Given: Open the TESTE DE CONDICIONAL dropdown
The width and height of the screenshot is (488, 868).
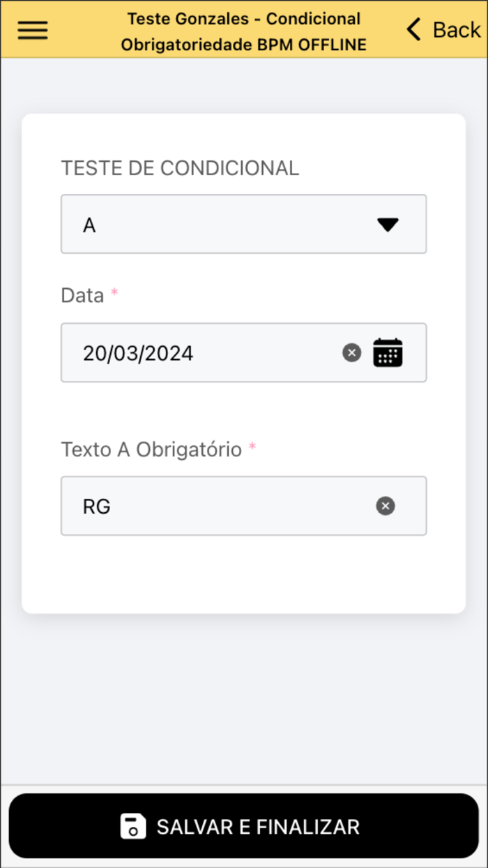Looking at the screenshot, I should (243, 224).
